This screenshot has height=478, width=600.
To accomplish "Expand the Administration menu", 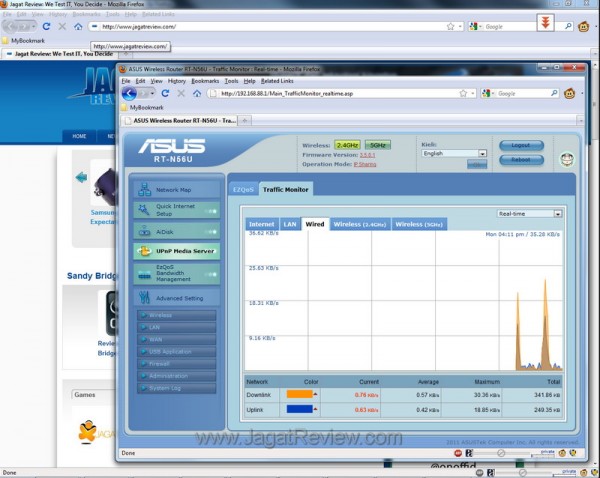I will (177, 376).
